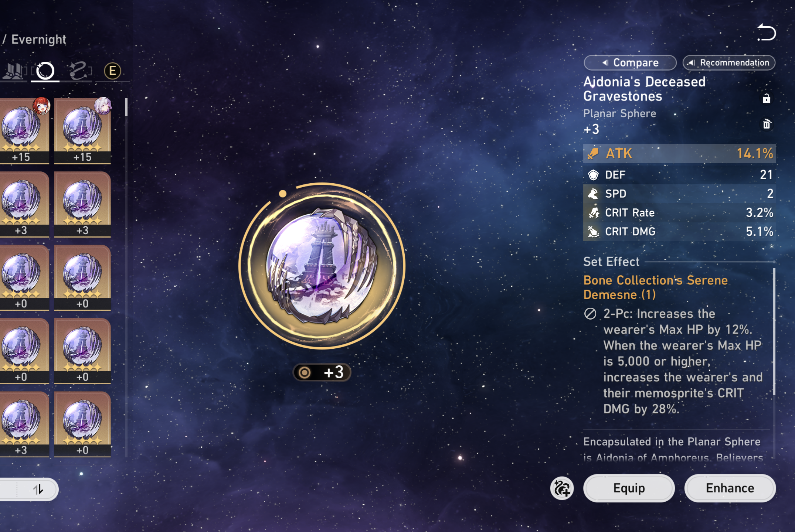Screen dimensions: 795x532
Task: Click the discard trash can icon
Action: point(767,124)
